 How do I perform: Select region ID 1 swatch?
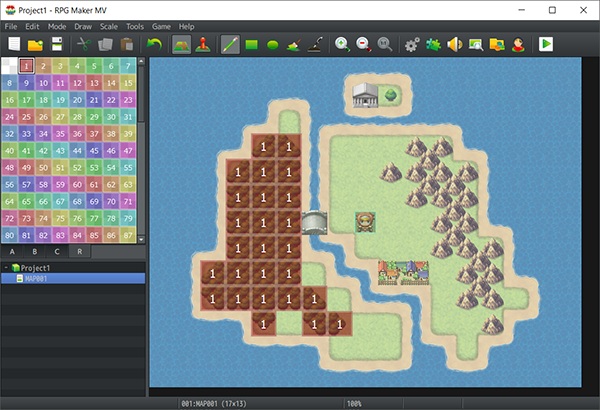(x=26, y=66)
